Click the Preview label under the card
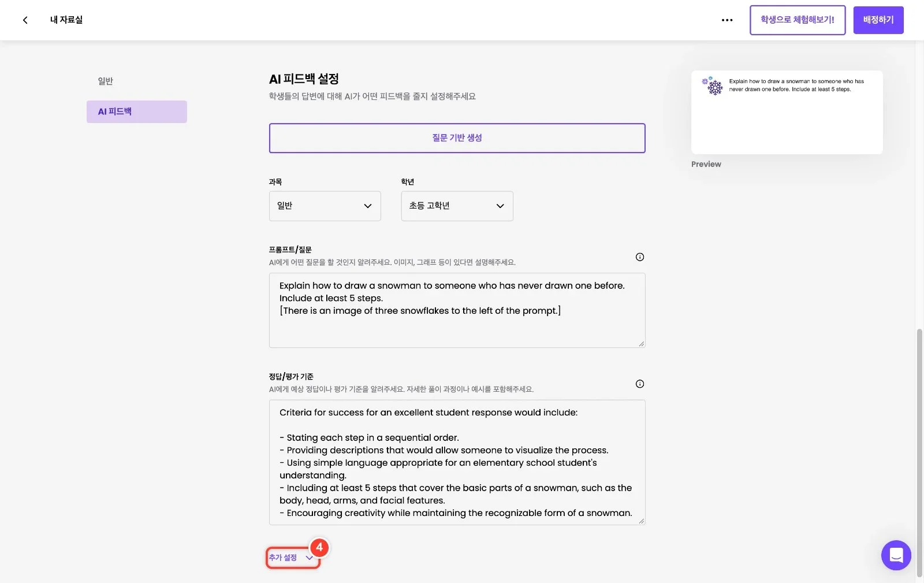Screen dimensions: 924x583 point(706,164)
